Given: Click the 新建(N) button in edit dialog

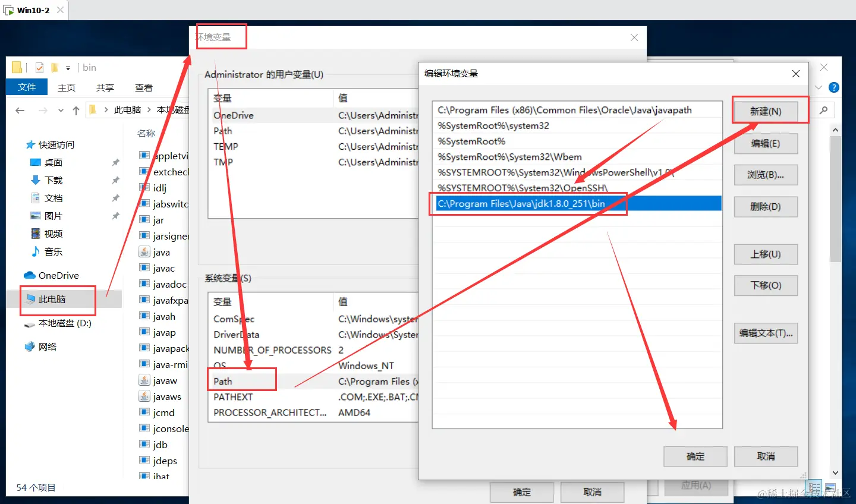Looking at the screenshot, I should coord(766,111).
